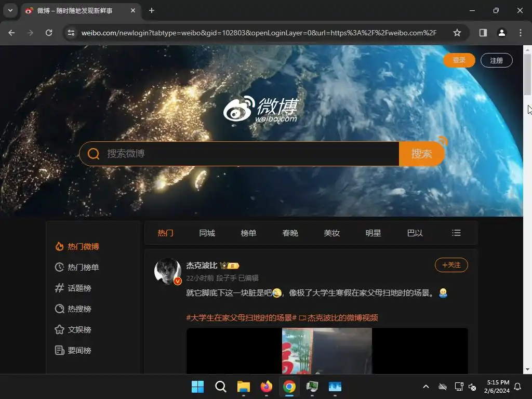This screenshot has height=399, width=532.
Task: Open 热门微博 in the sidebar
Action: pos(77,246)
